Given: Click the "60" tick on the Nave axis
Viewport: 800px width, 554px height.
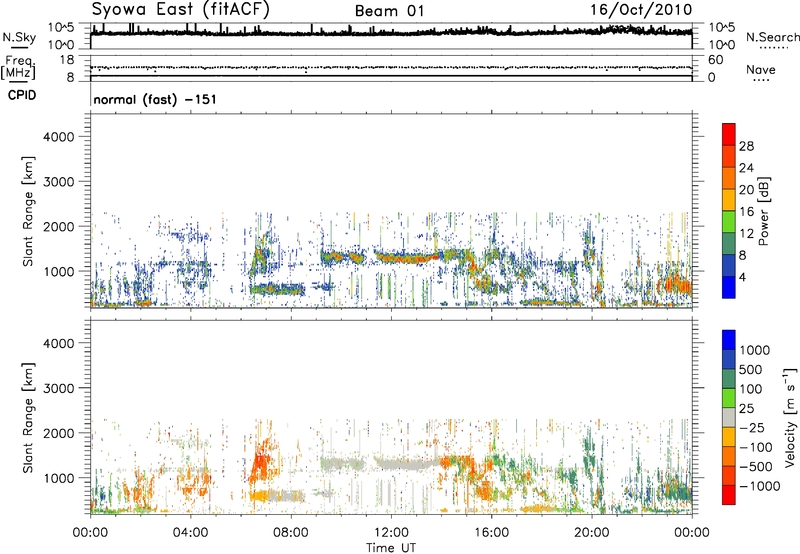Looking at the screenshot, I should (x=715, y=60).
